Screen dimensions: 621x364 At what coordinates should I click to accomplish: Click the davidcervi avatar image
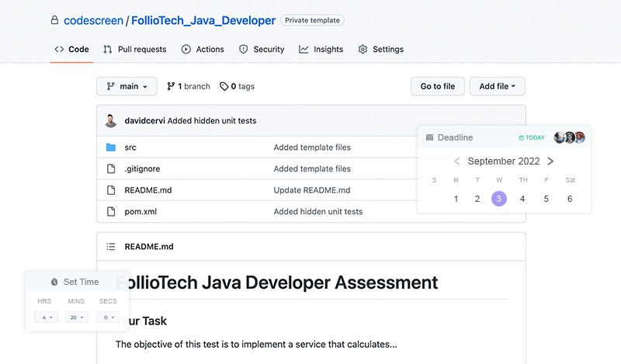111,120
